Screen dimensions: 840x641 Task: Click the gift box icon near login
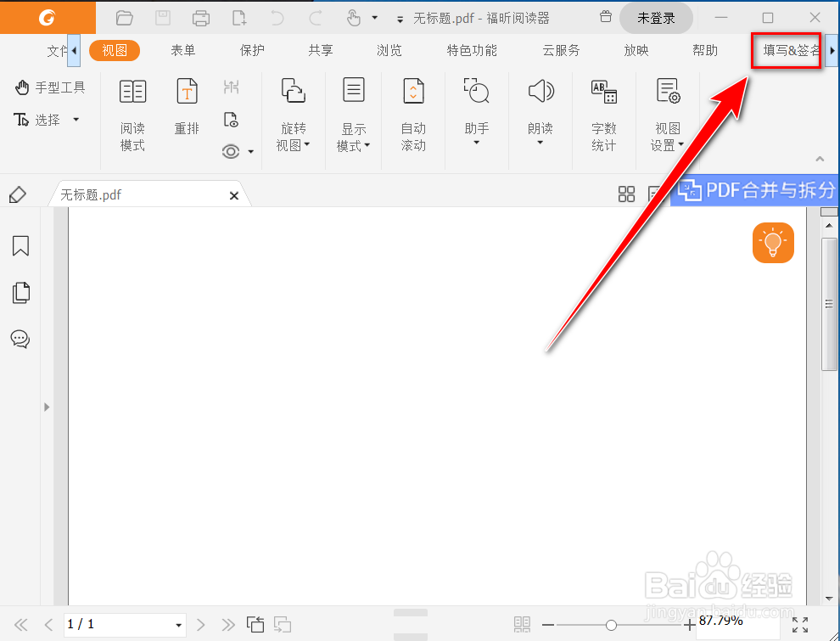click(605, 17)
